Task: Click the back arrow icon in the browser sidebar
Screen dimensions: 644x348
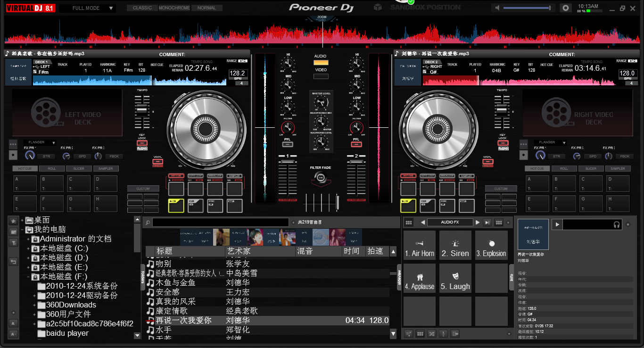Action: pyautogui.click(x=13, y=262)
